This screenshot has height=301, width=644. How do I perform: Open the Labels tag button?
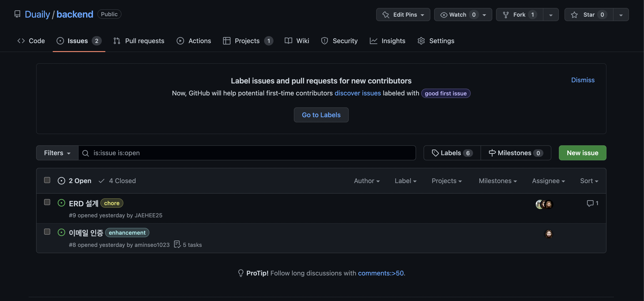(452, 153)
